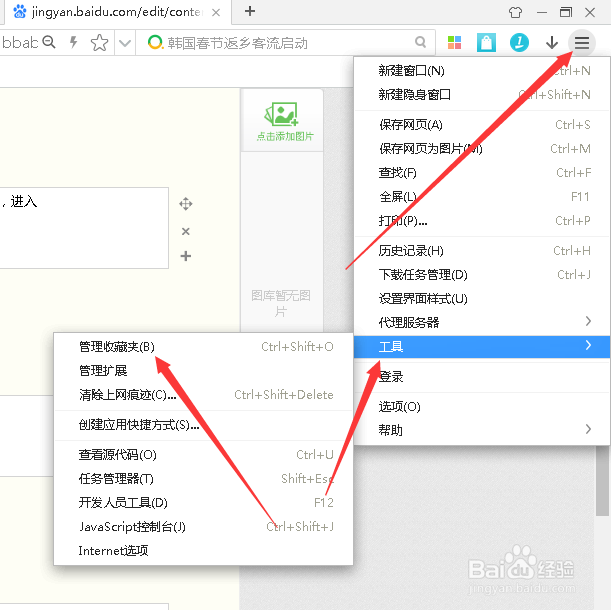
Task: Select 设置界面样式(U) menu item
Action: 482,299
